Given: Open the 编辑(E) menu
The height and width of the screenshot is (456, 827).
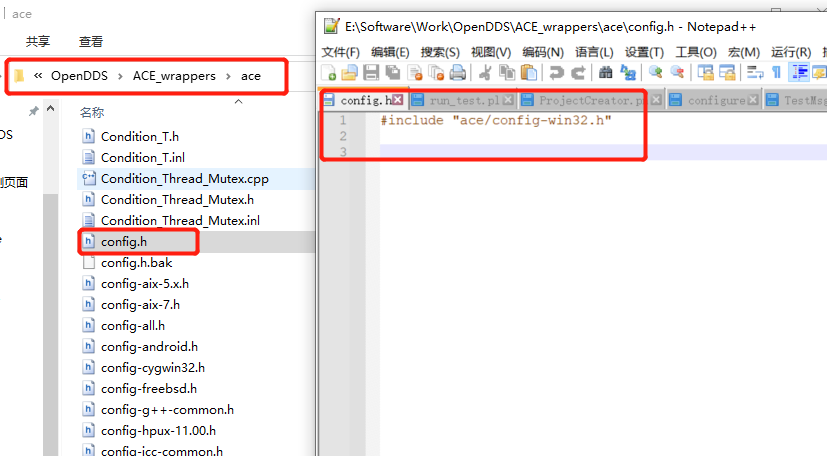Looking at the screenshot, I should [x=390, y=52].
